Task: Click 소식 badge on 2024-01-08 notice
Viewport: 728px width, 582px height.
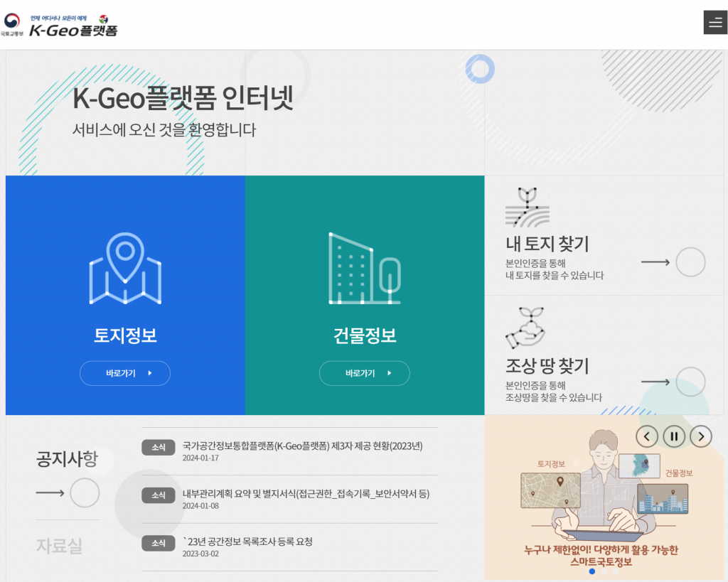Action: pos(159,495)
